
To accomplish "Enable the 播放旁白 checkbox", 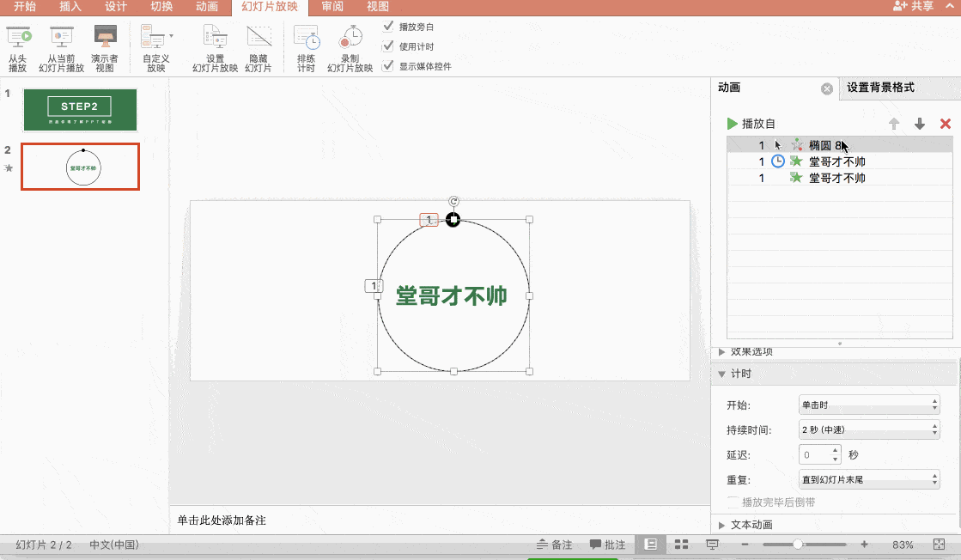I will [392, 26].
